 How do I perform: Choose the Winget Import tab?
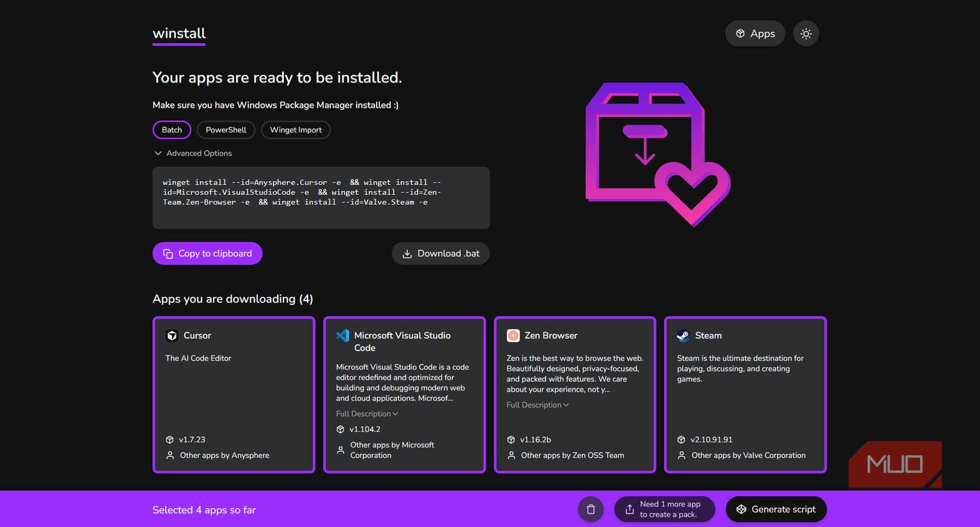(295, 130)
